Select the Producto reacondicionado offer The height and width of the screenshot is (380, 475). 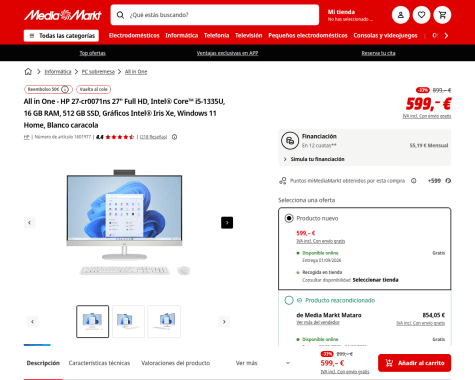pos(289,300)
